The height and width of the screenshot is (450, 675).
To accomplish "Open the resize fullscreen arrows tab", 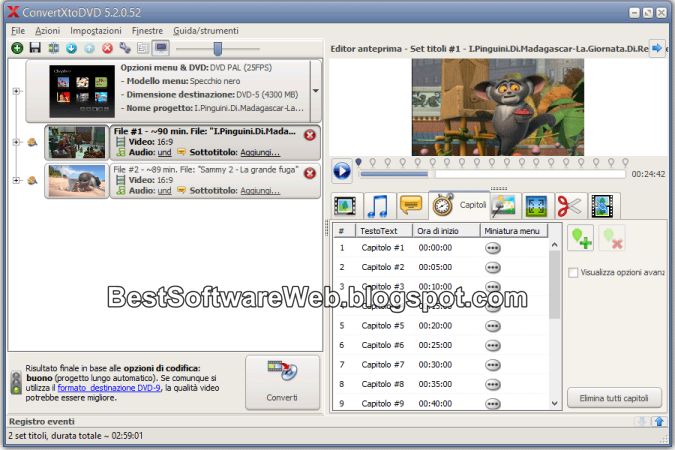I will 536,205.
